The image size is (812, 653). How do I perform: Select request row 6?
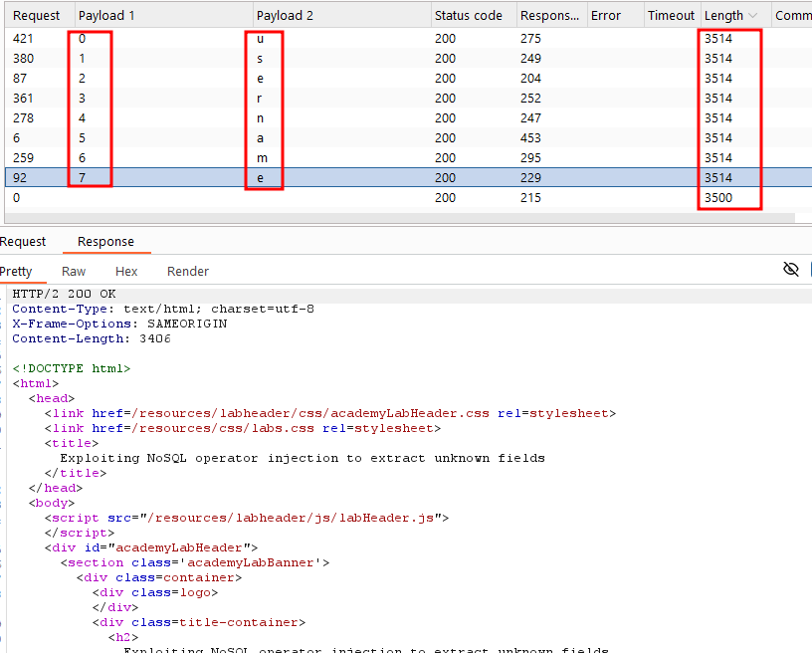point(408,138)
